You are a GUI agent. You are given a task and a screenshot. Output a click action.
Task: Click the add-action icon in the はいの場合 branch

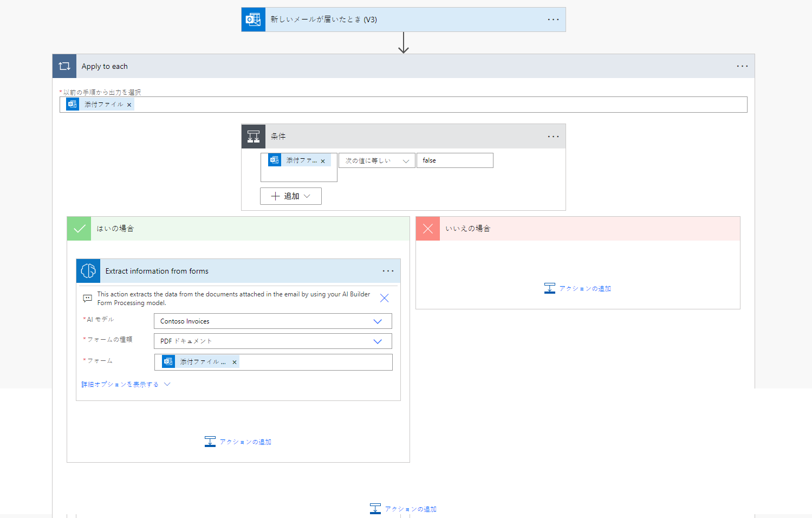(210, 442)
